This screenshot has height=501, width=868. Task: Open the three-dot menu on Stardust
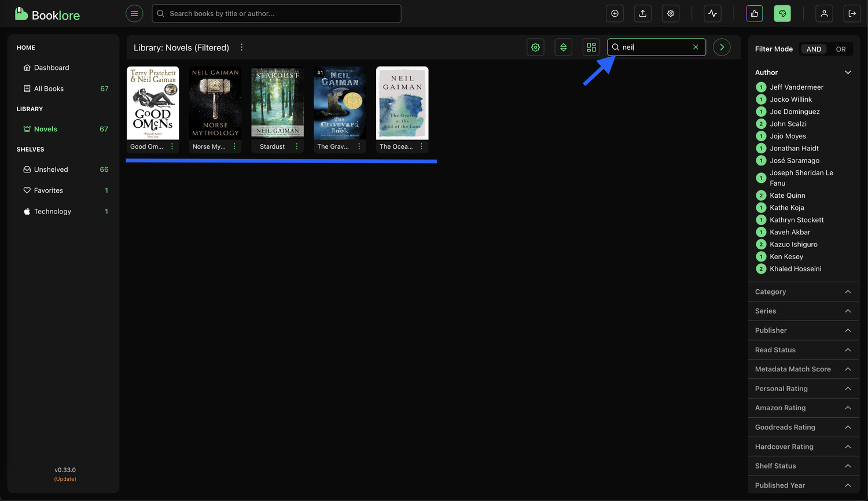click(x=296, y=146)
